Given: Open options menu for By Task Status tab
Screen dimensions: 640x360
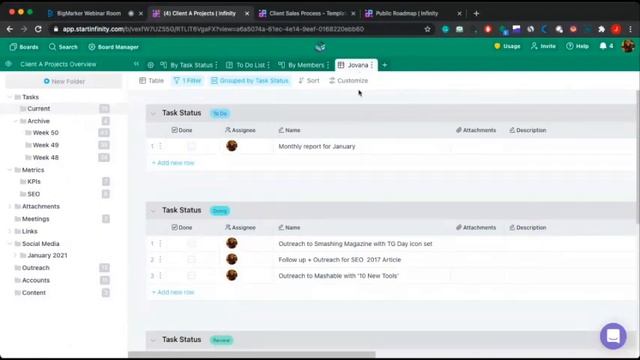Looking at the screenshot, I should coord(216,65).
